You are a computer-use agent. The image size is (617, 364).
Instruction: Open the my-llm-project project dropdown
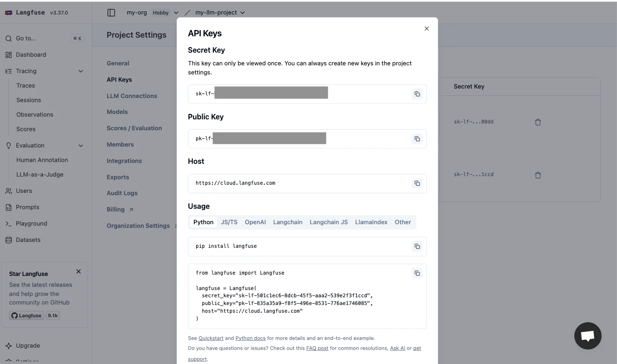pos(220,13)
